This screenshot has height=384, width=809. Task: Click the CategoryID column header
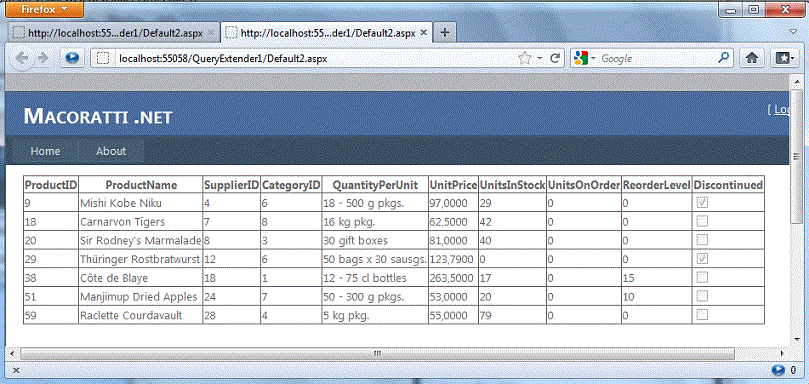click(291, 184)
